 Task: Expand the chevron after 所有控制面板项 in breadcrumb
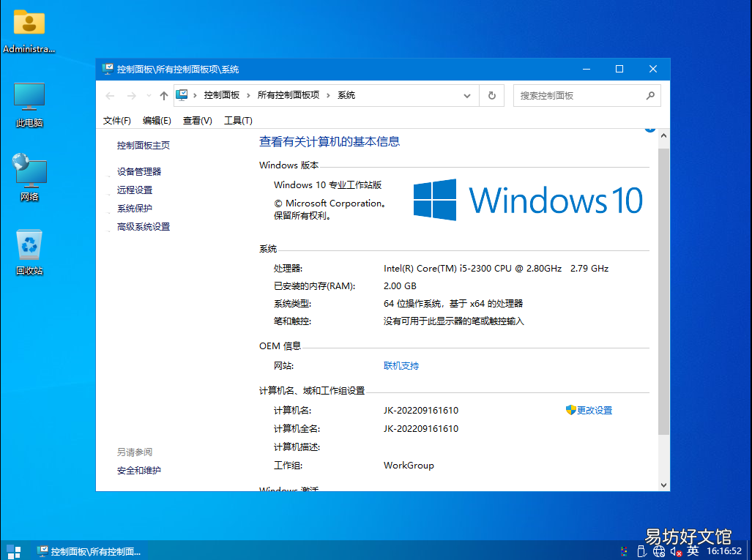[329, 95]
